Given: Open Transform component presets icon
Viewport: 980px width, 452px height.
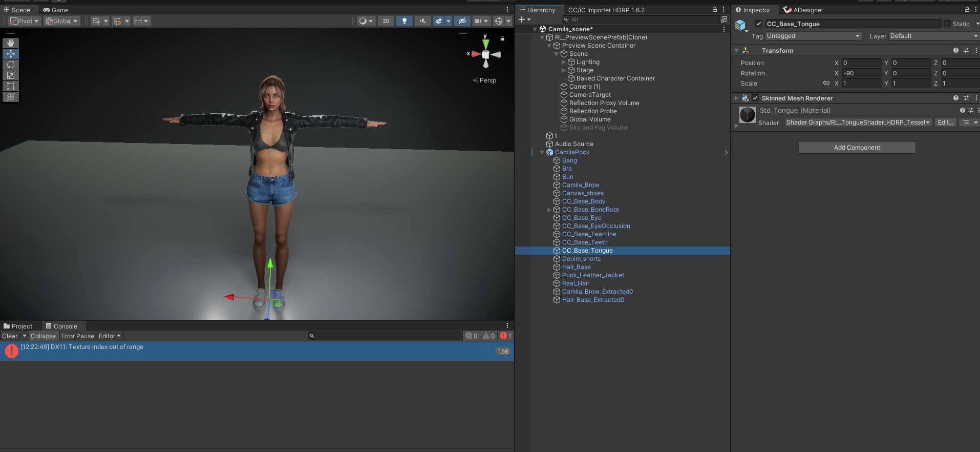Looking at the screenshot, I should point(966,50).
